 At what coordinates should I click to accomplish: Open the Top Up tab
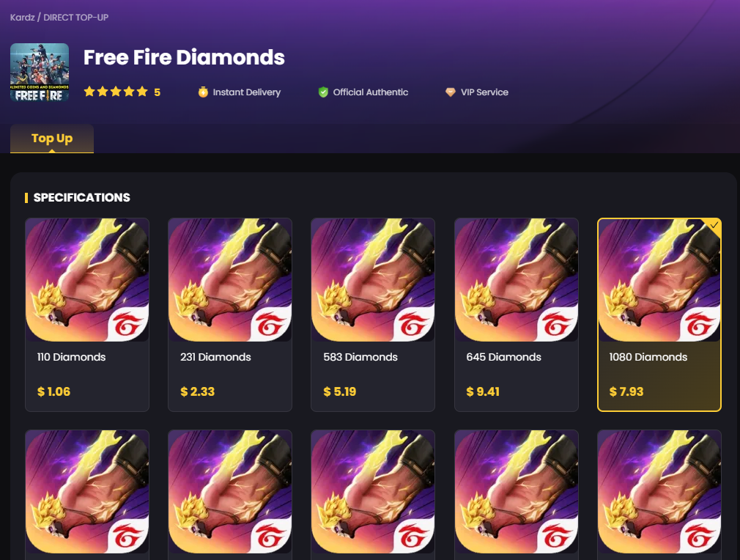click(x=52, y=139)
